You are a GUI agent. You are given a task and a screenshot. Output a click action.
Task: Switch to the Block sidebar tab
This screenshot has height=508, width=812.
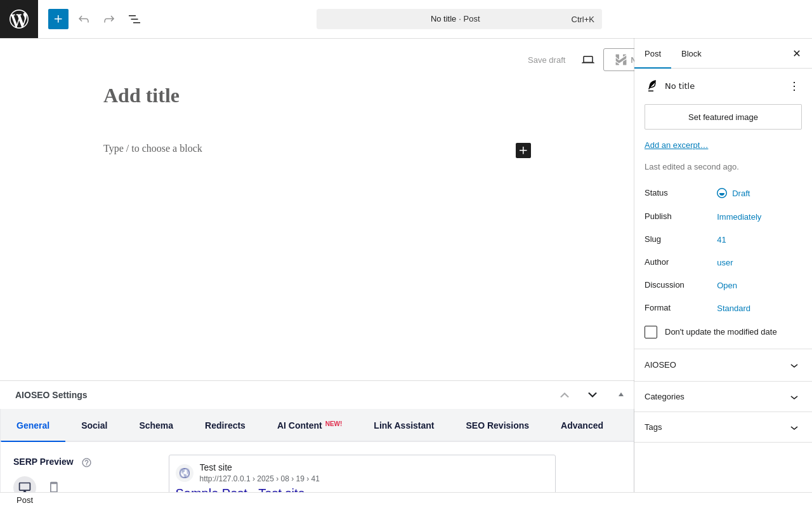pos(691,53)
